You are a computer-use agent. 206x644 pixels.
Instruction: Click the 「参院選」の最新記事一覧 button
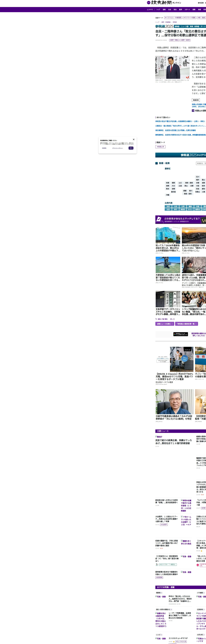pos(186,324)
